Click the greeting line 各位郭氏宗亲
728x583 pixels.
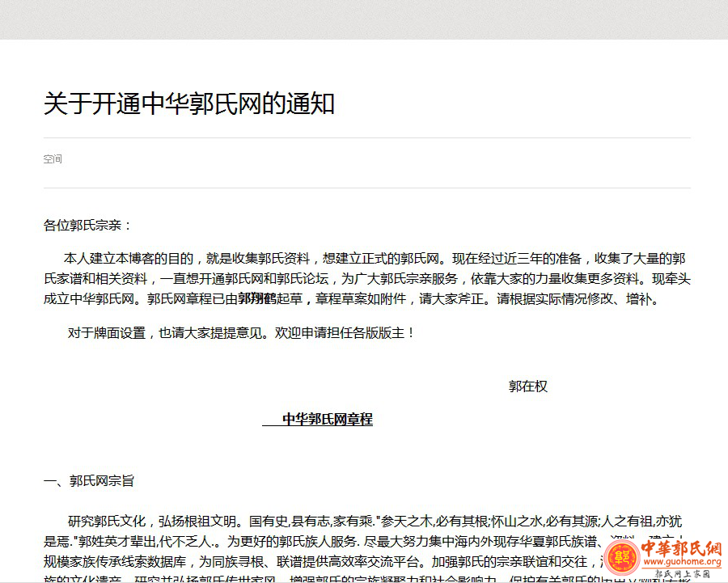(87, 226)
